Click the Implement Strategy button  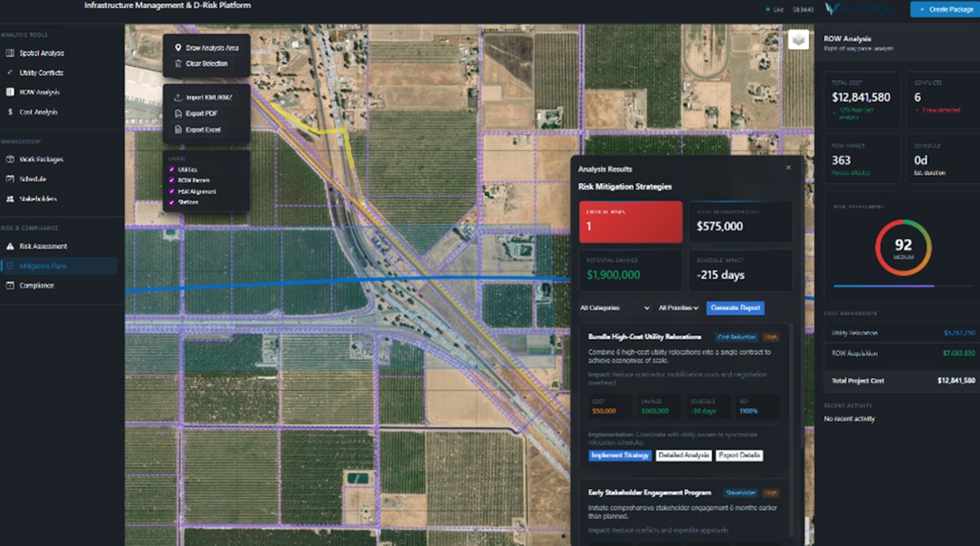pos(620,455)
